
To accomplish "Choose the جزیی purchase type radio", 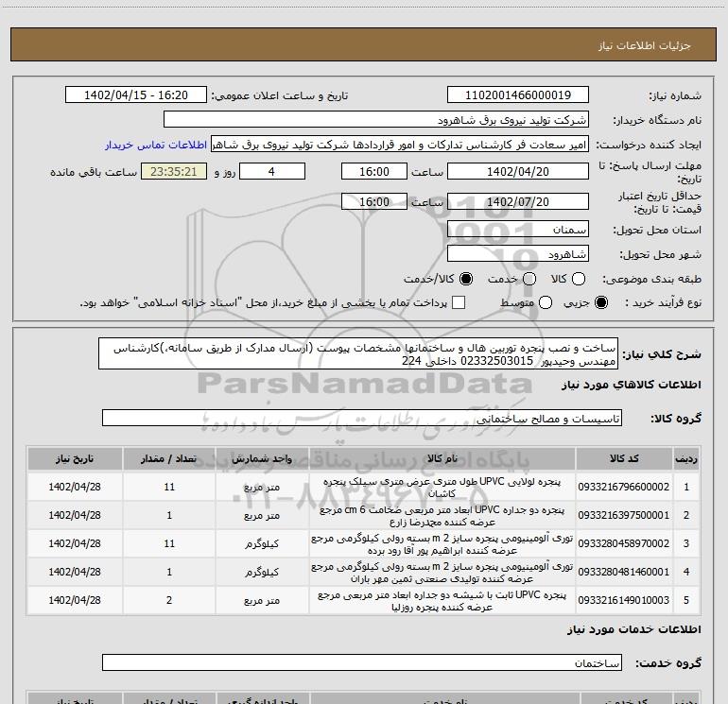I will pyautogui.click(x=601, y=302).
